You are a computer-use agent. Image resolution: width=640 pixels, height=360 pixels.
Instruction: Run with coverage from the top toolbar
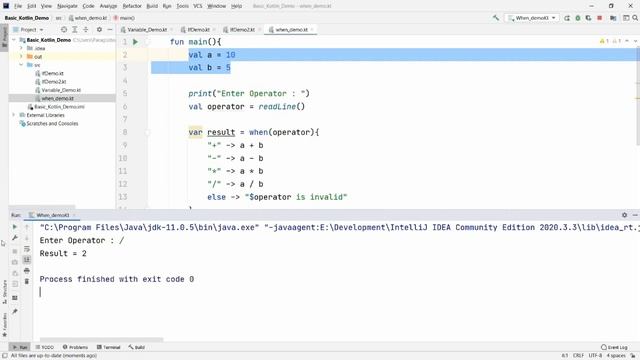pos(588,18)
